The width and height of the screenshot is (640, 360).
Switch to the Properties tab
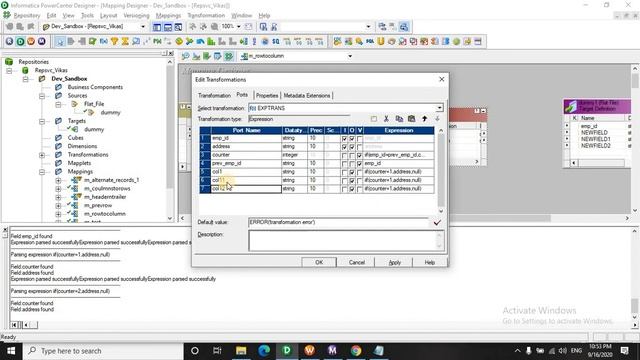(267, 96)
